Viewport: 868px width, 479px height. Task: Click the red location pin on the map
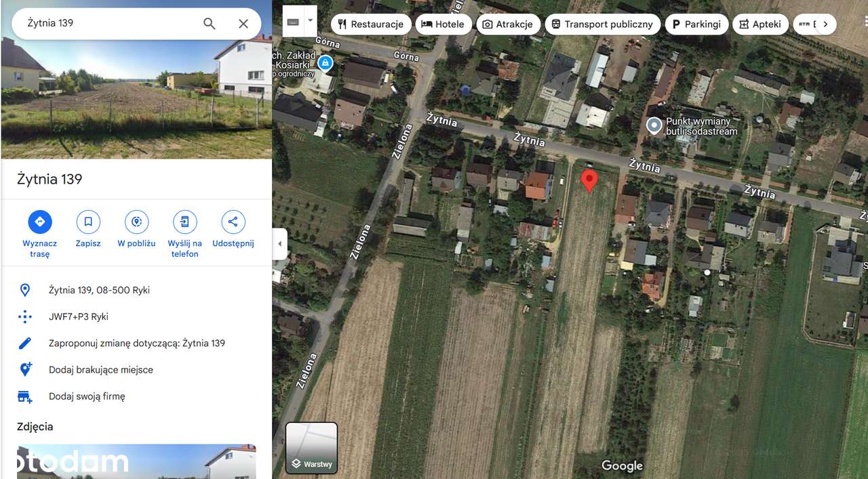coord(590,181)
